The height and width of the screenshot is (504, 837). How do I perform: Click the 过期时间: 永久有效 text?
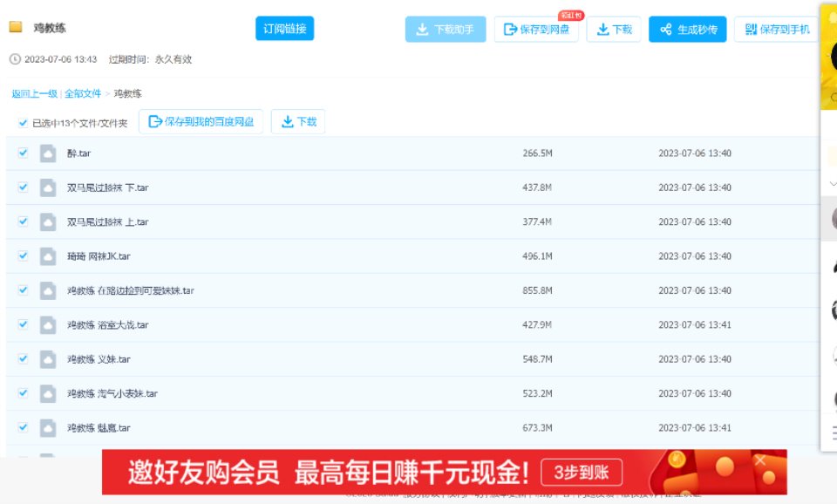tap(151, 59)
